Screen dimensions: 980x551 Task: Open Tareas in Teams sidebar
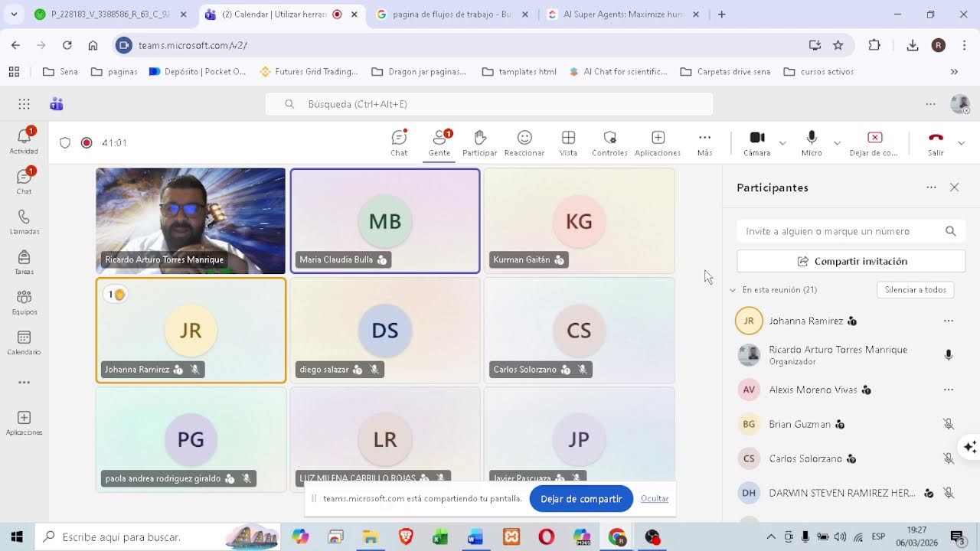tap(24, 262)
